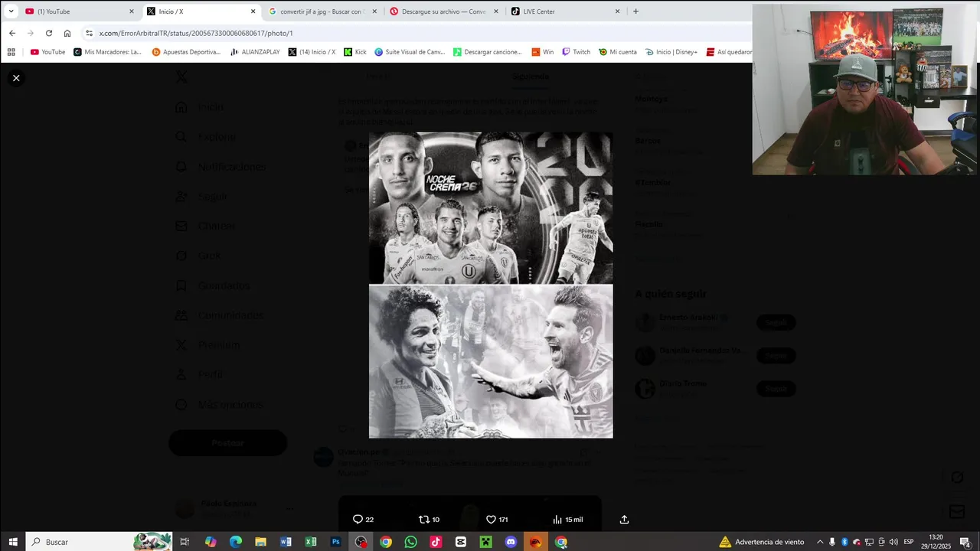Screen dimensions: 980x551
Task: Open Kick bookmark
Action: pyautogui.click(x=354, y=52)
